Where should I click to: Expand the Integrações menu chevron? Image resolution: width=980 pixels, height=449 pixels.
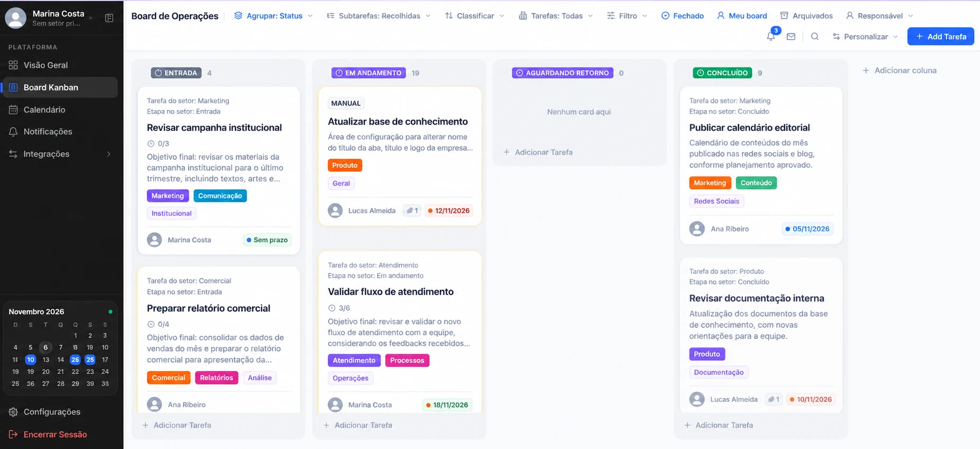click(108, 154)
